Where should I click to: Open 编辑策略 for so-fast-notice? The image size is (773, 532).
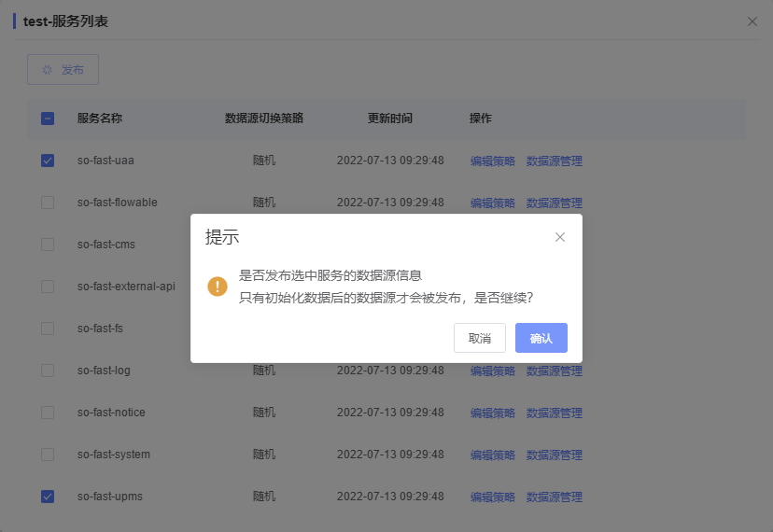click(492, 413)
